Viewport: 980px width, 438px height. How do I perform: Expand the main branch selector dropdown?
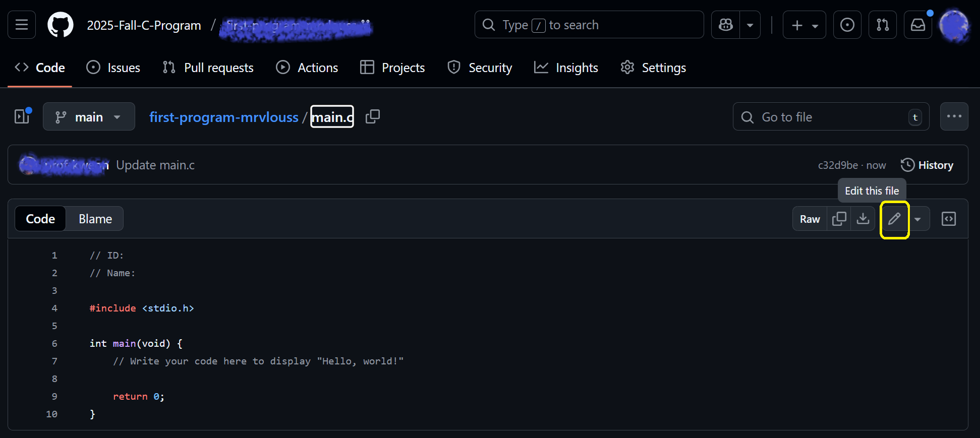(89, 117)
